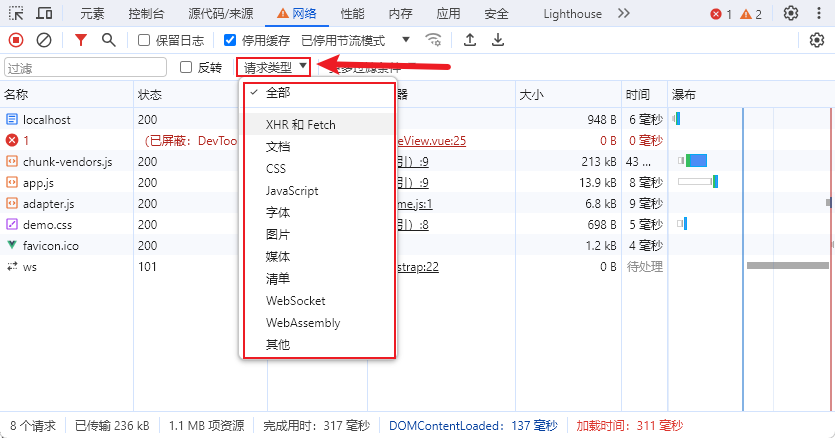Stop recording the network log

pos(16,40)
